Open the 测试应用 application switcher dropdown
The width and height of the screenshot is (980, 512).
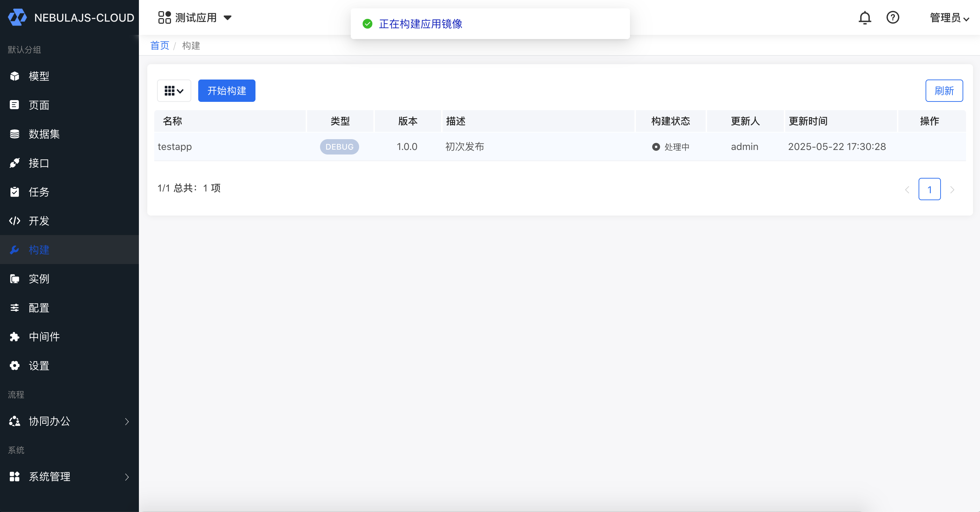pyautogui.click(x=195, y=17)
